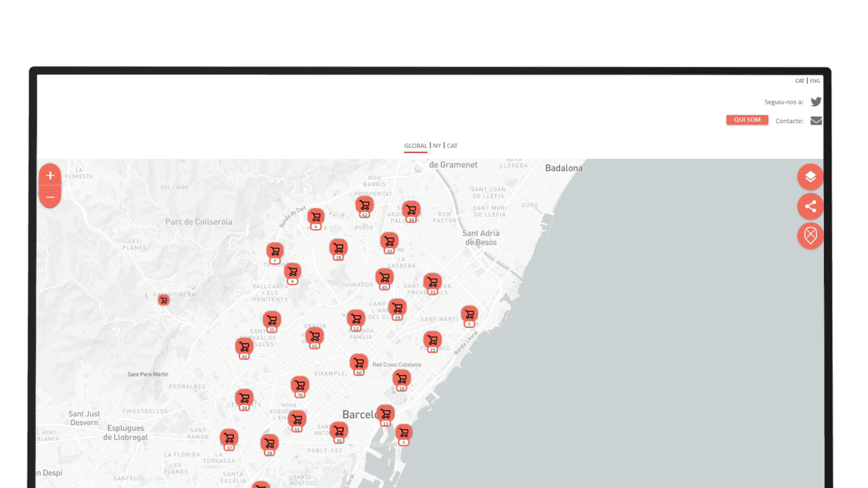Click the zoom in plus control
The width and height of the screenshot is (868, 488).
(50, 175)
